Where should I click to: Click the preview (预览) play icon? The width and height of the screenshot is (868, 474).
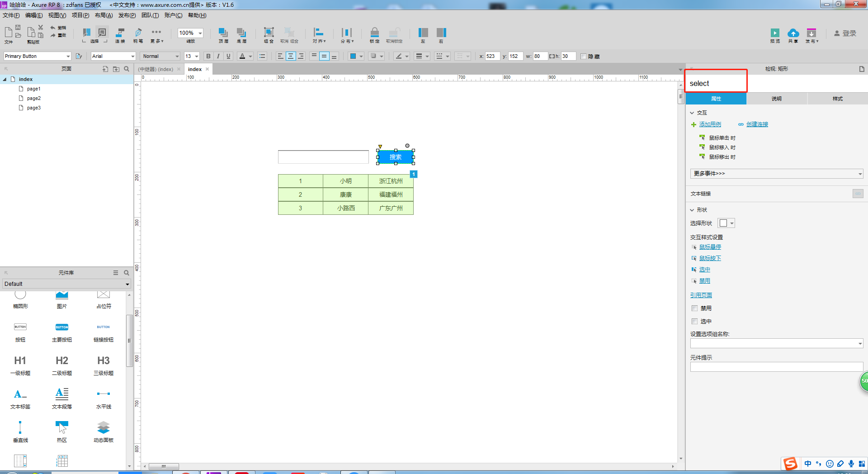point(775,33)
